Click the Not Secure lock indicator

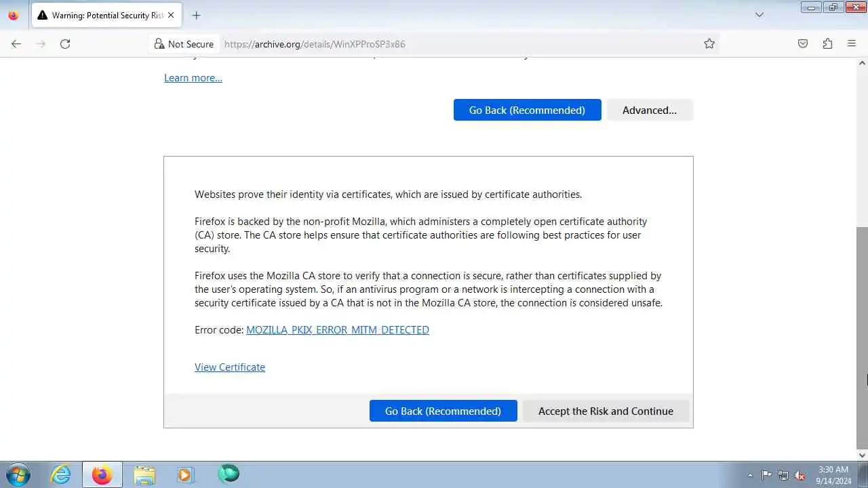tap(184, 44)
